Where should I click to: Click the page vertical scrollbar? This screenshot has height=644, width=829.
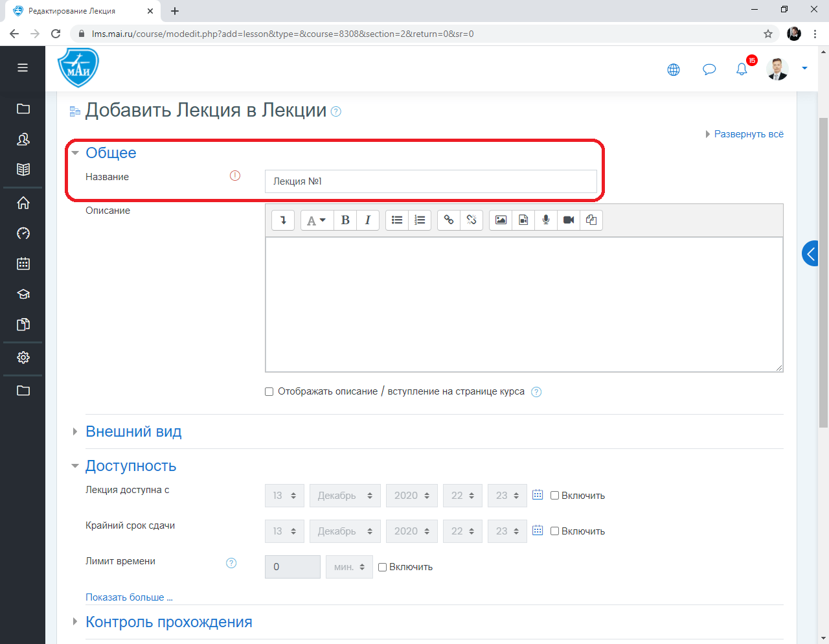tap(824, 272)
